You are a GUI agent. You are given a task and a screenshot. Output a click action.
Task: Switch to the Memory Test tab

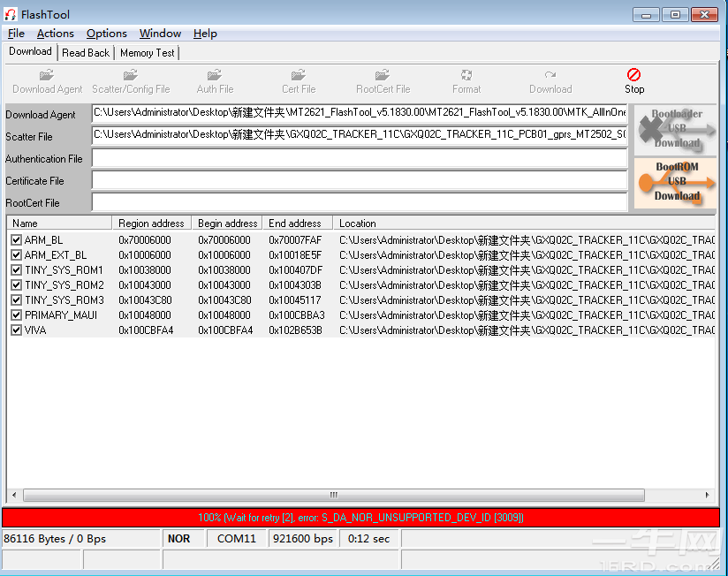coord(147,53)
